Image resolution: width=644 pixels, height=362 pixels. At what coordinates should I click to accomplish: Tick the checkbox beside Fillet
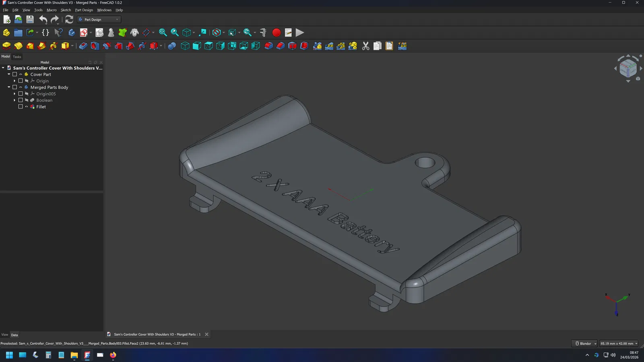pos(21,107)
